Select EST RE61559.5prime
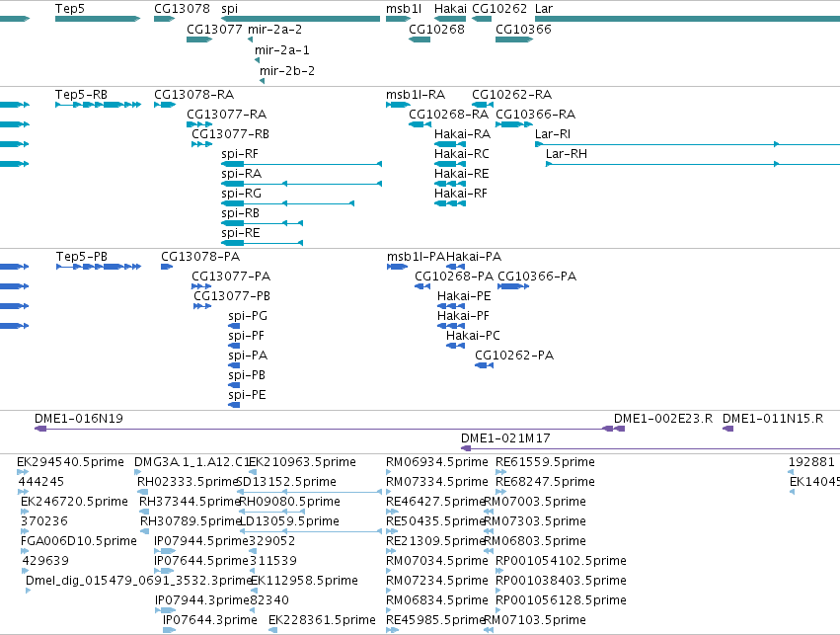 (x=500, y=472)
